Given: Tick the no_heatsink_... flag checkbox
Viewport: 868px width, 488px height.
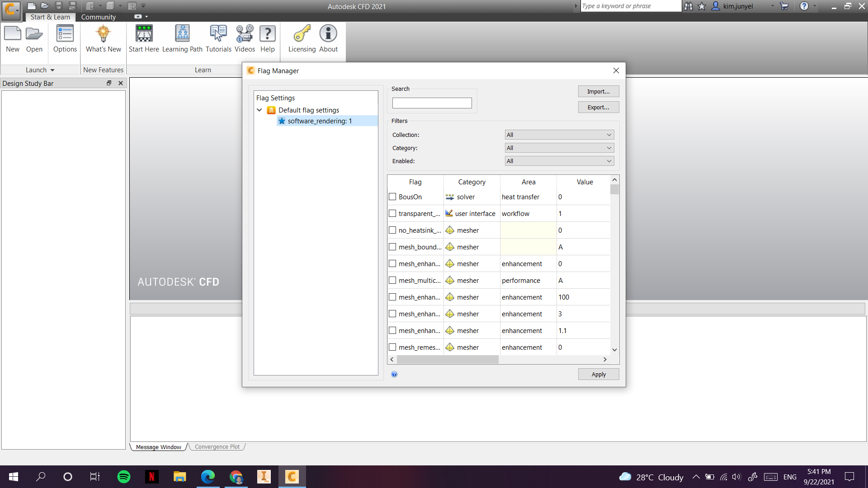Looking at the screenshot, I should point(392,230).
